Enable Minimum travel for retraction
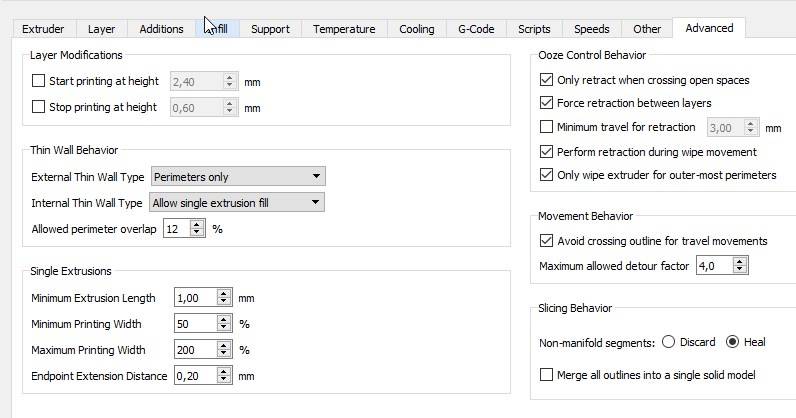Viewport: 796px width, 418px height. [x=546, y=127]
